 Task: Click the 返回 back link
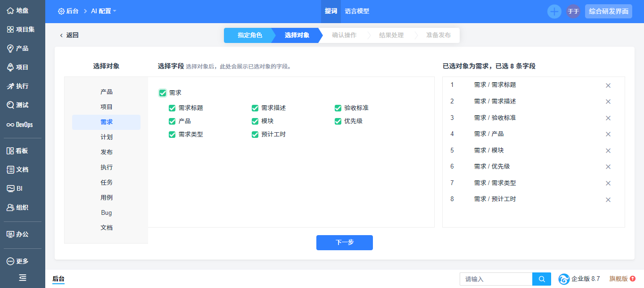(69, 35)
